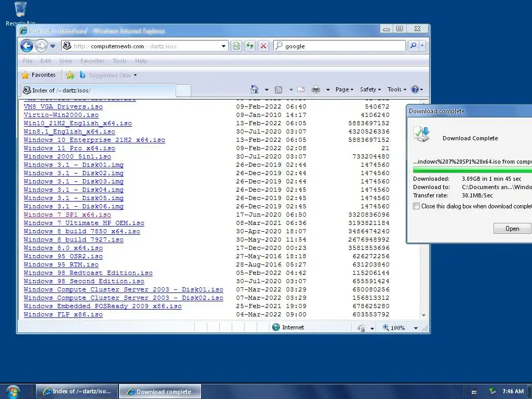Open the Safety command menu
This screenshot has height=399, width=532.
coord(370,89)
